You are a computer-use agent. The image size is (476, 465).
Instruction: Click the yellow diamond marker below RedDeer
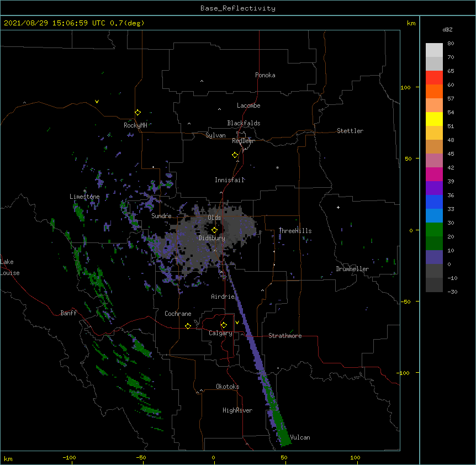click(235, 155)
